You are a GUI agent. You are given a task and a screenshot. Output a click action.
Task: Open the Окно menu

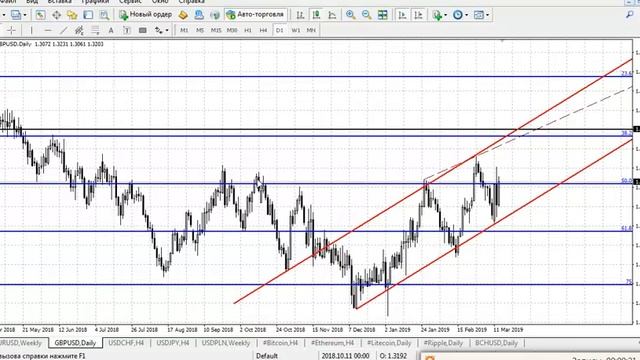160,2
